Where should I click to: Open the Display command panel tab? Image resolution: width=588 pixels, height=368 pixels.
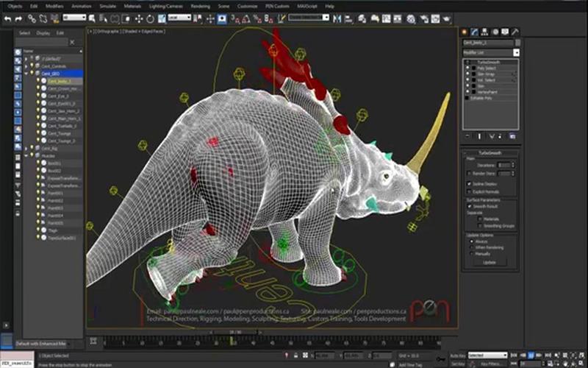[x=505, y=32]
